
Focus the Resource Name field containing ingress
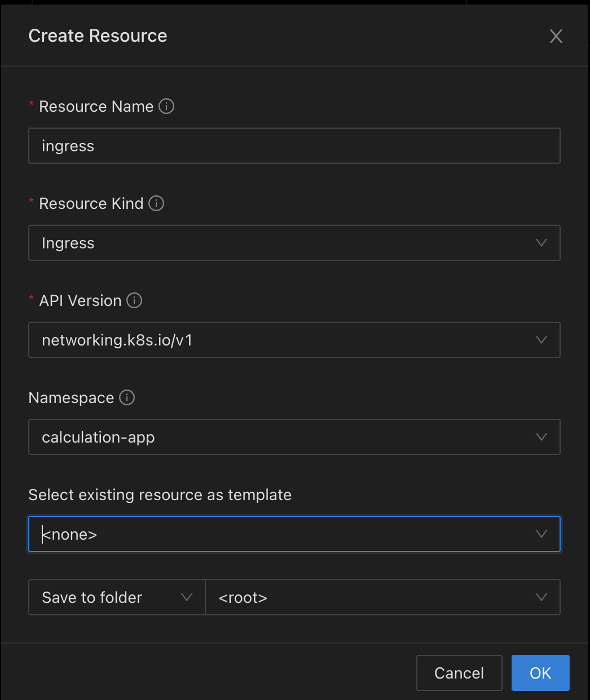[294, 146]
